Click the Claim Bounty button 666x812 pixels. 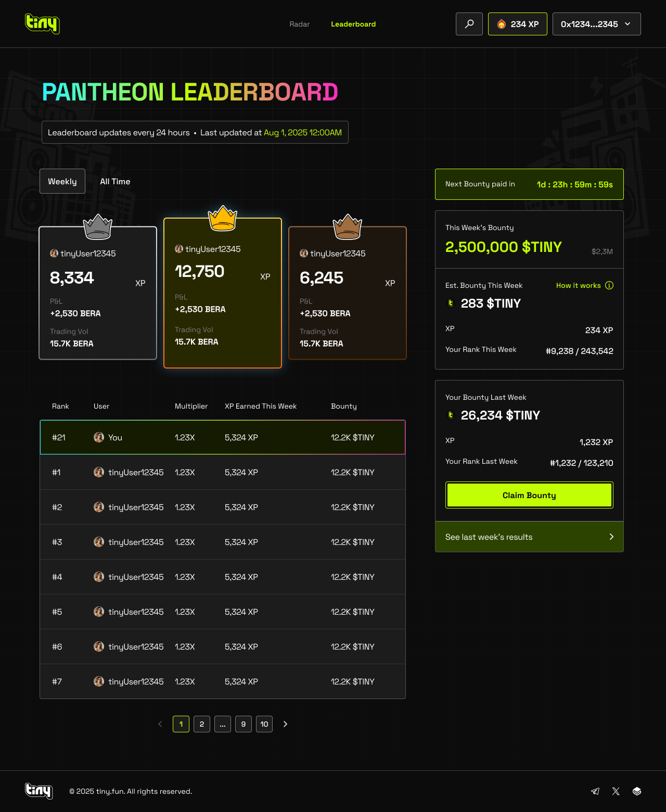[x=529, y=495]
